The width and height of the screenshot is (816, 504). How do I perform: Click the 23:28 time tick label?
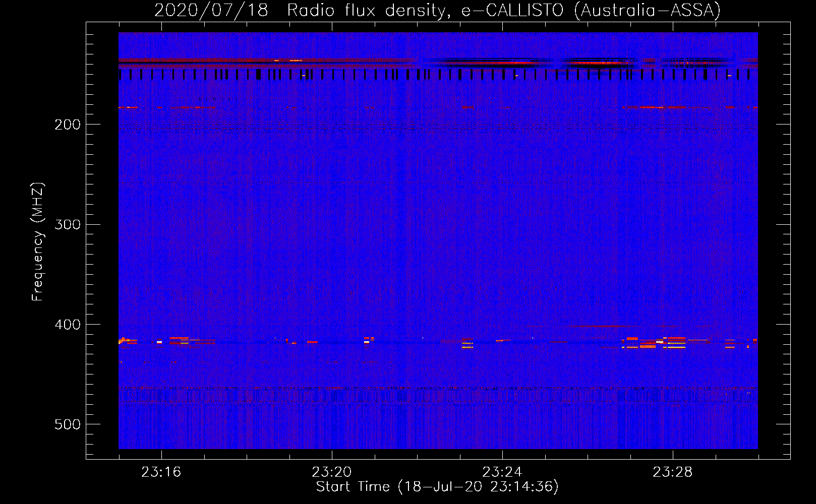tap(672, 472)
